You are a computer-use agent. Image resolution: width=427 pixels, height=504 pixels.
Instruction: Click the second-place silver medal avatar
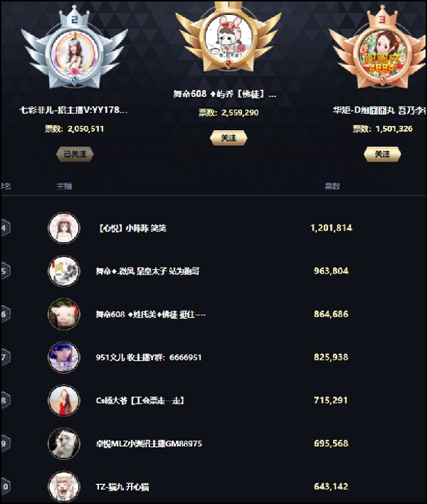coord(74,54)
